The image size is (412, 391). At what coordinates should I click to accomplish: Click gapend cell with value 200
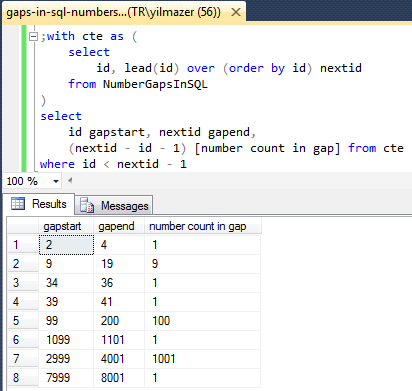tap(119, 321)
